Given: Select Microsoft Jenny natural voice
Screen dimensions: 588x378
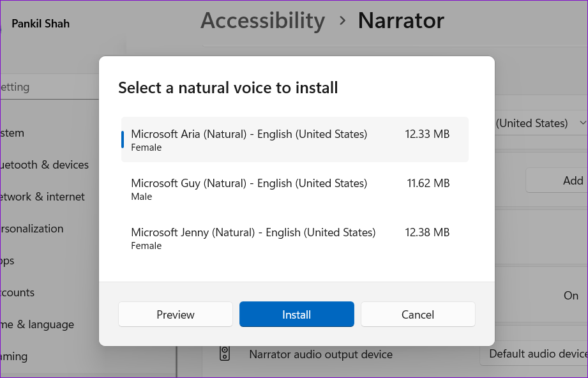Looking at the screenshot, I should tap(295, 238).
